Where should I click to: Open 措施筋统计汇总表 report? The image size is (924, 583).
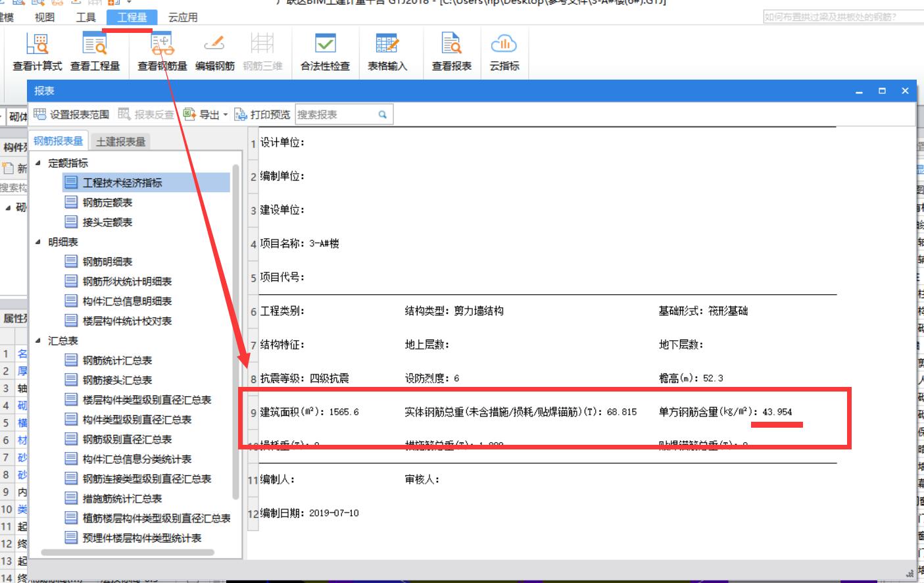113,498
